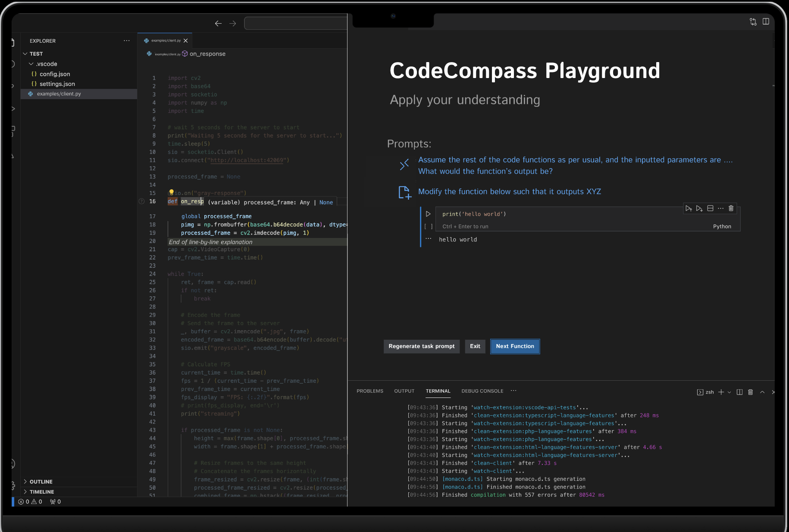
Task: Click 'global processed_frame' on line 17
Action: [216, 216]
